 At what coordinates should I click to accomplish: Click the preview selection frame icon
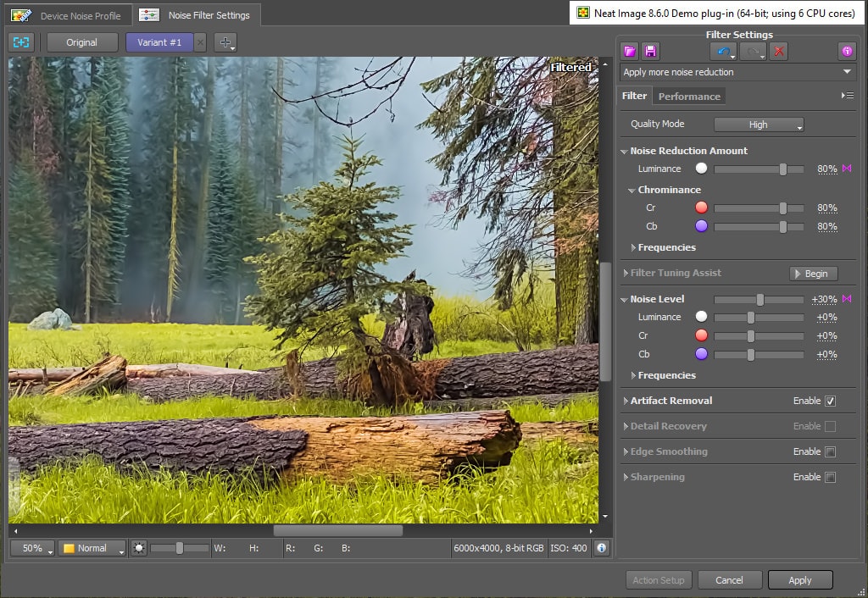click(x=21, y=42)
